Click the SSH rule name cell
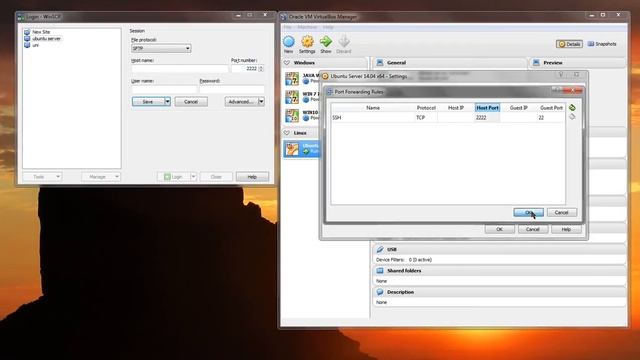Image resolution: width=640 pixels, height=360 pixels. [x=373, y=118]
